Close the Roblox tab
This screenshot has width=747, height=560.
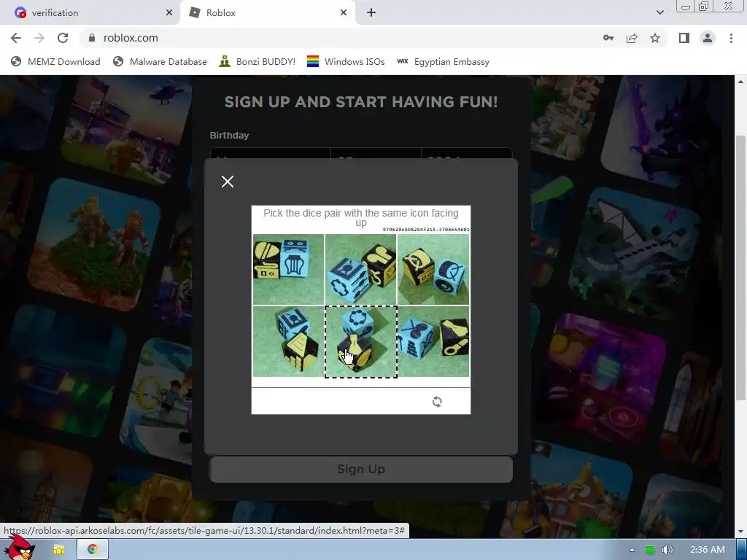tap(344, 13)
